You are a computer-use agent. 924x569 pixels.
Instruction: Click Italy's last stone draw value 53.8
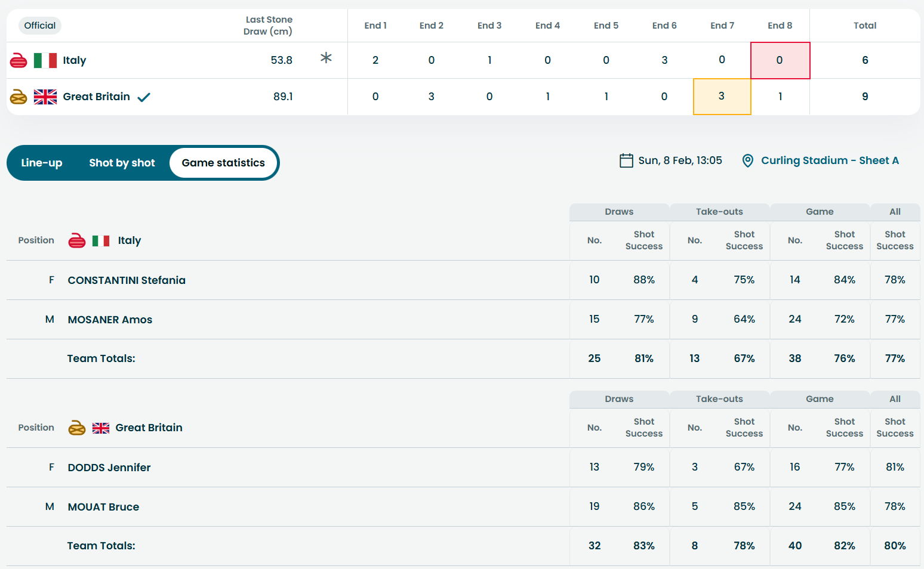282,60
